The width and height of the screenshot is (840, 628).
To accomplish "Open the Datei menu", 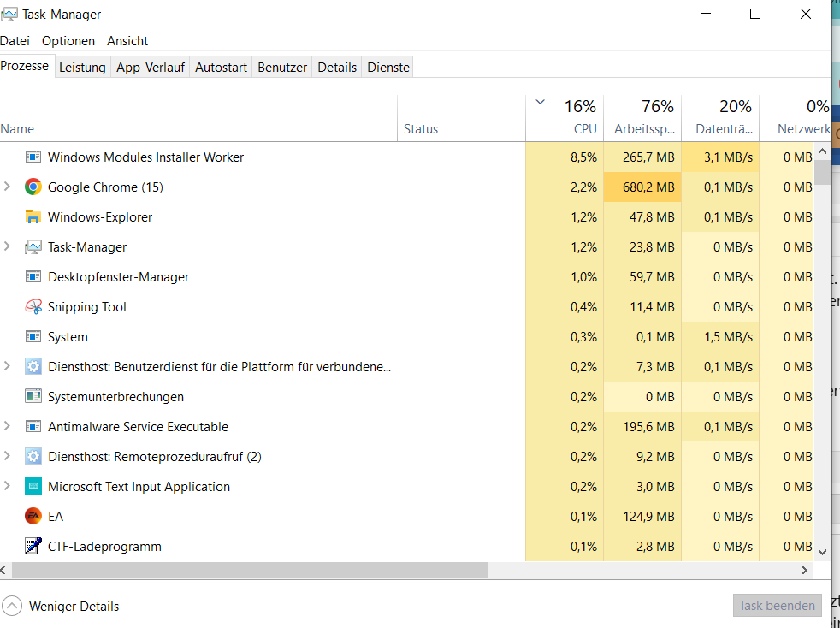I will coord(15,41).
